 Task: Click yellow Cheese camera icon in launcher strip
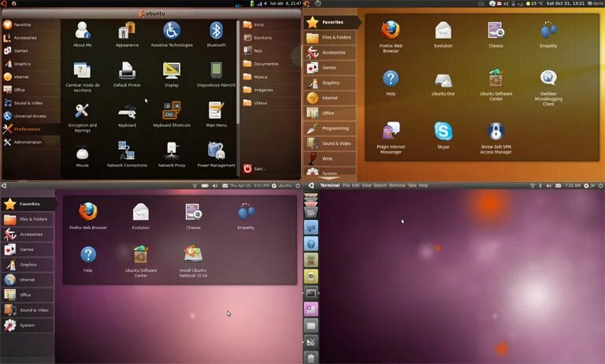(311, 277)
